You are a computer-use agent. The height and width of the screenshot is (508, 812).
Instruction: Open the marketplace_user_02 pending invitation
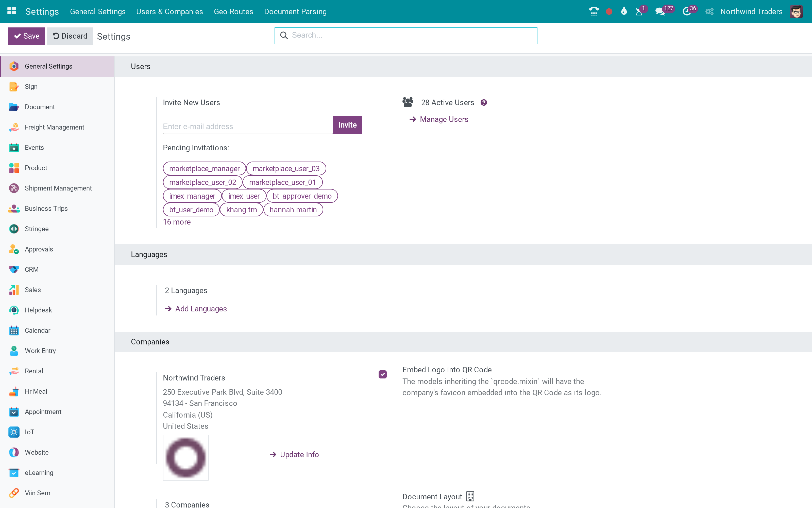[203, 182]
